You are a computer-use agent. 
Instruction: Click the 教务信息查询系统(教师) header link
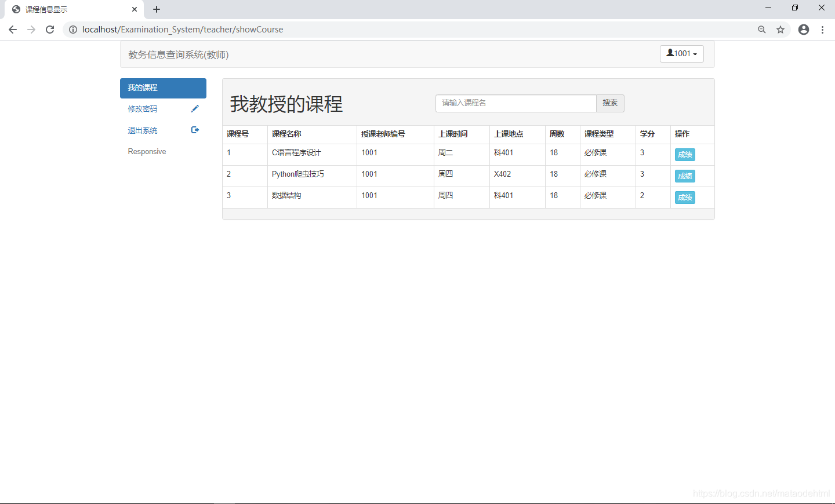[x=179, y=54]
